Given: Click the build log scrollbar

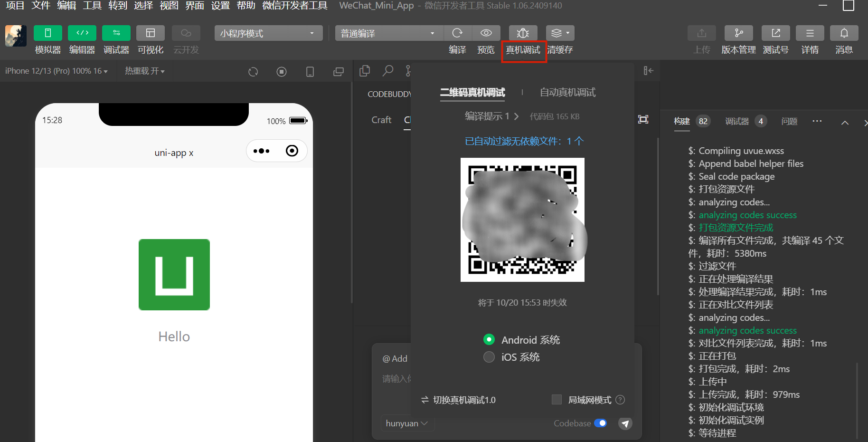Looking at the screenshot, I should [x=857, y=400].
